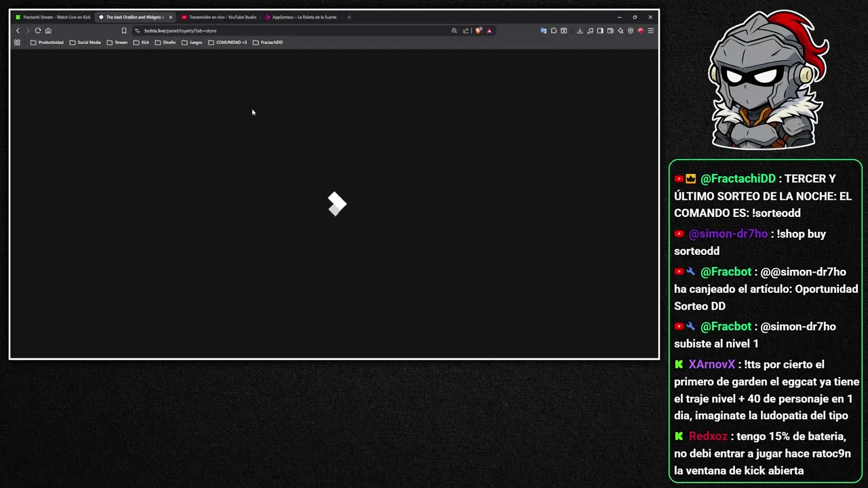Bookmark this page with the bookmark icon

[123, 30]
